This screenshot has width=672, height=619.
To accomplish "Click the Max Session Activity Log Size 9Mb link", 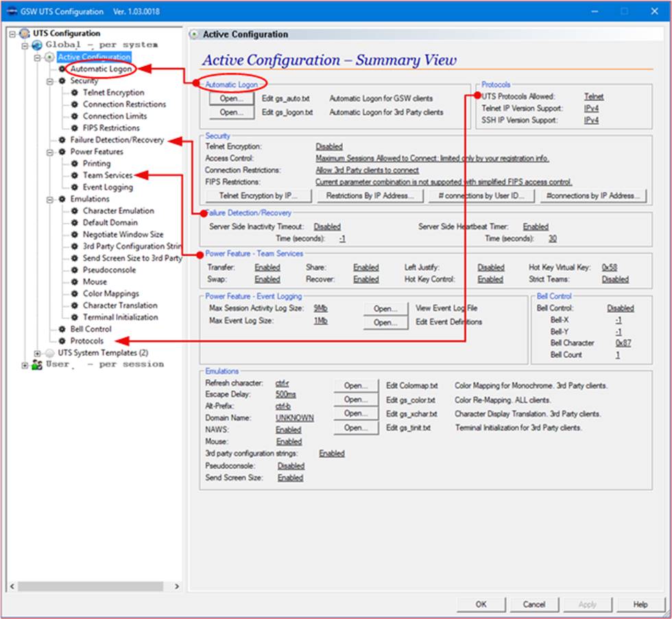I will [321, 308].
